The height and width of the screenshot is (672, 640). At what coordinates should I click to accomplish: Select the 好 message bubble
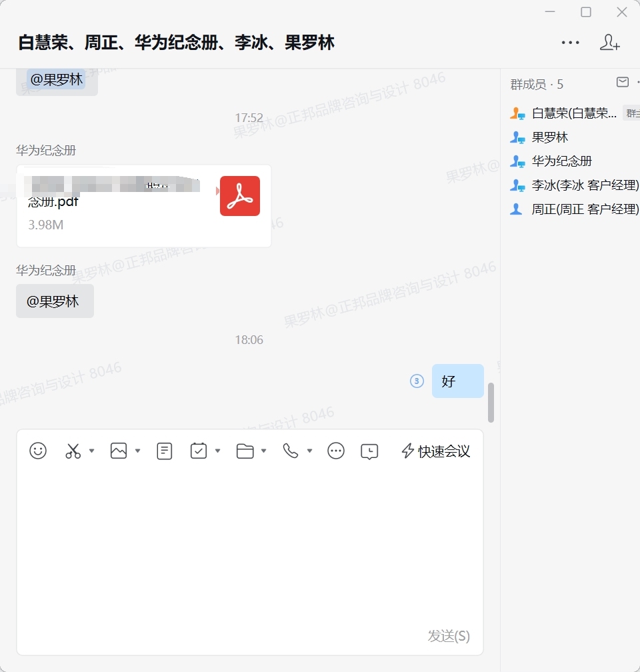point(458,381)
